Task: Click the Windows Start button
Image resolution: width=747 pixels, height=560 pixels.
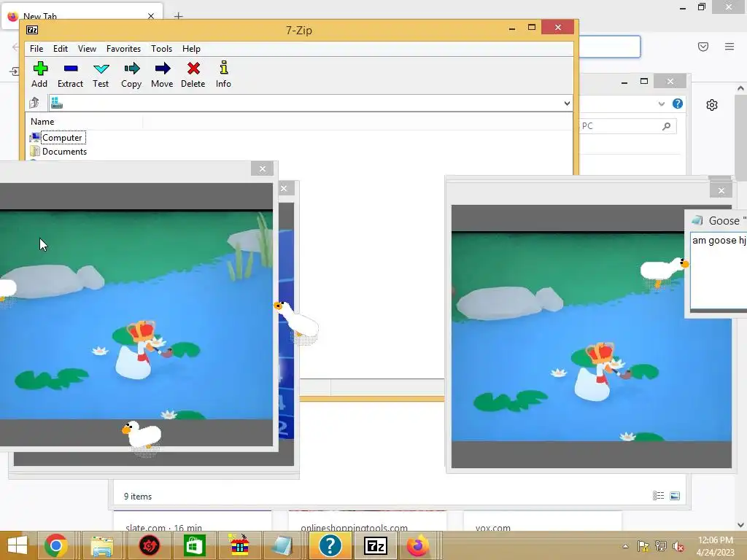Action: [x=18, y=545]
